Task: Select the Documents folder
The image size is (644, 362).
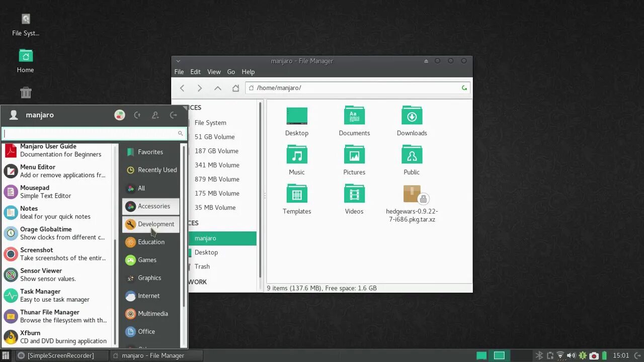Action: [x=354, y=121]
